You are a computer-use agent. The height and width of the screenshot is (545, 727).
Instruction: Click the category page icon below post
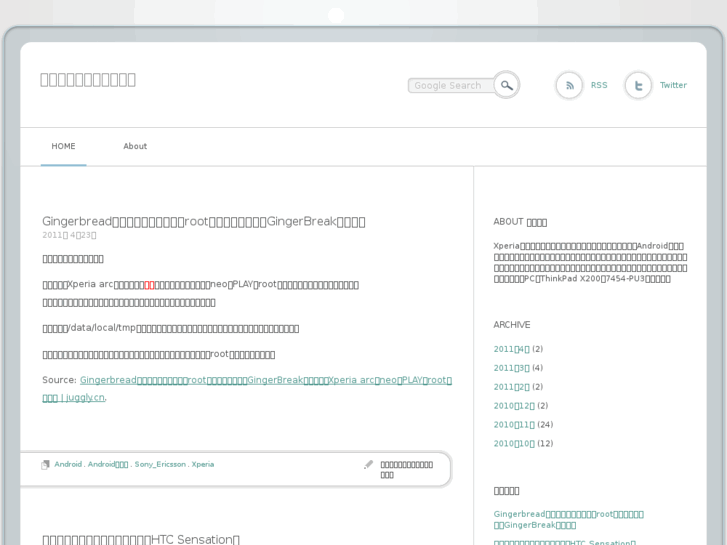pyautogui.click(x=45, y=465)
